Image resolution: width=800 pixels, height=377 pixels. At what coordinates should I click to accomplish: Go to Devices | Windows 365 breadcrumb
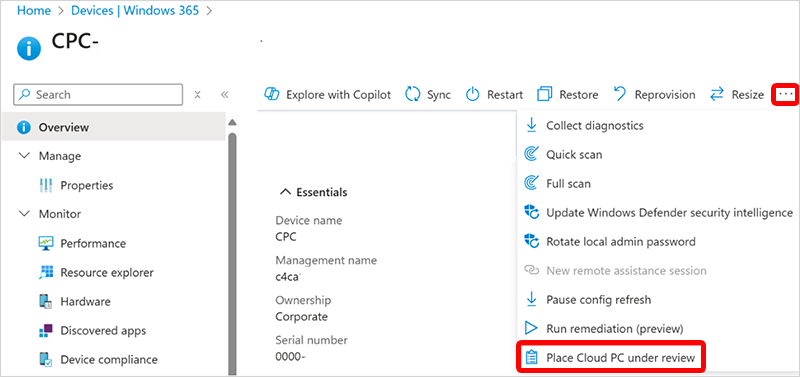[x=135, y=11]
